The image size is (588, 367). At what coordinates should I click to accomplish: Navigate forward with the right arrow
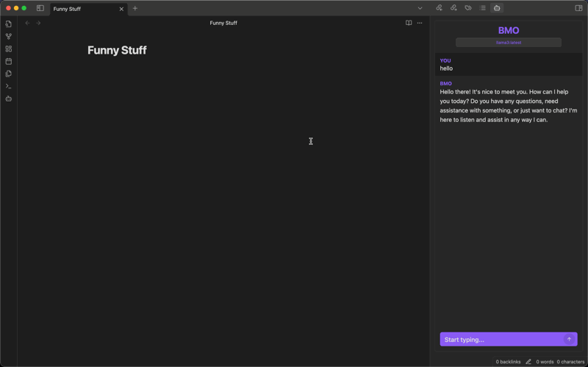[x=38, y=23]
